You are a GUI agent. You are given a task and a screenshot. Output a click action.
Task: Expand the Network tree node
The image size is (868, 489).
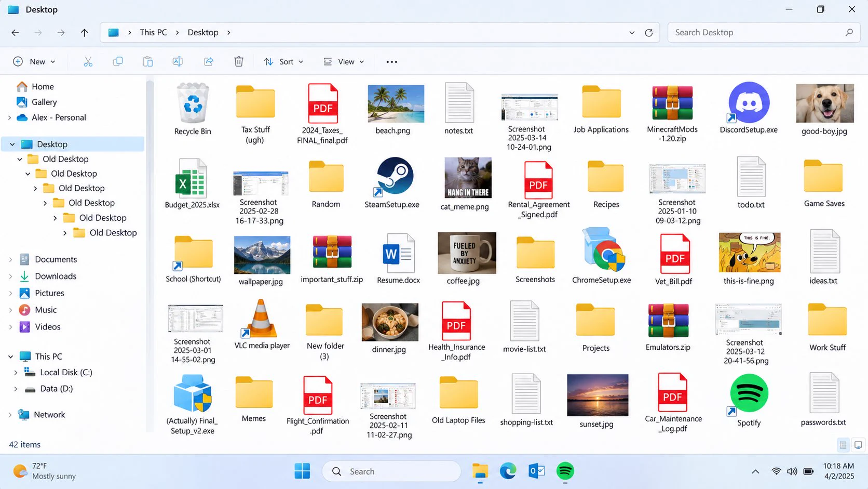(x=10, y=415)
